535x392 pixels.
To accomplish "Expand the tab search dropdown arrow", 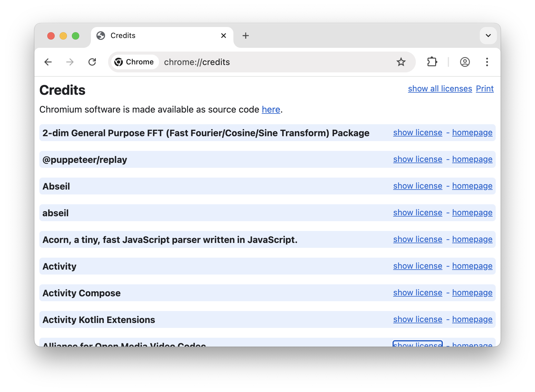I will [x=488, y=36].
